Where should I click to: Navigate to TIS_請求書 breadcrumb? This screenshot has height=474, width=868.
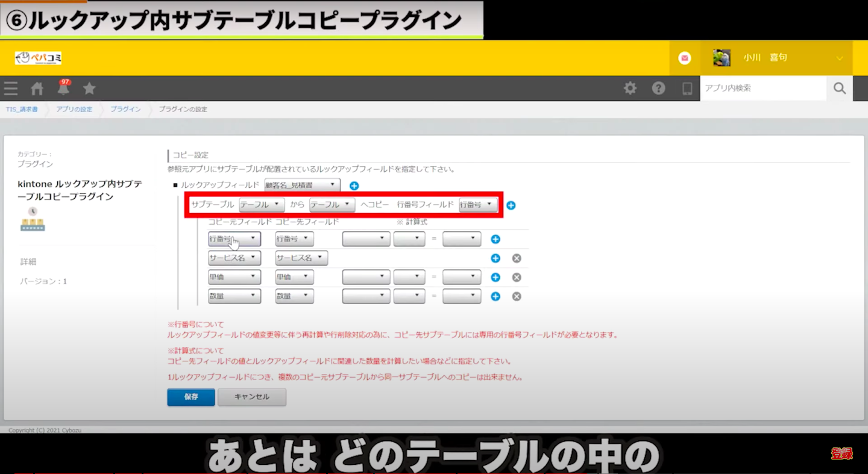click(22, 109)
